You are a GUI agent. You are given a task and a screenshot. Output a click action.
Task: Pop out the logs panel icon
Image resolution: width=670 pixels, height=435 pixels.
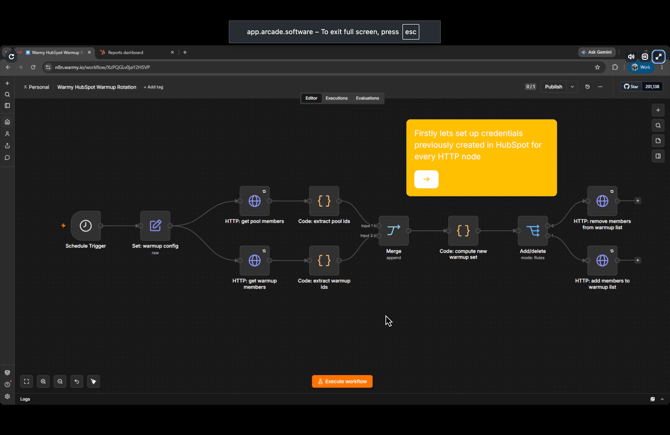[652, 399]
